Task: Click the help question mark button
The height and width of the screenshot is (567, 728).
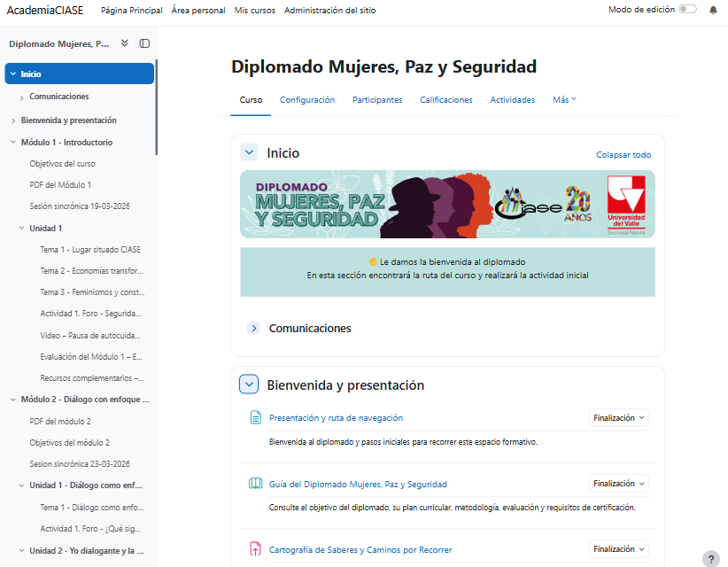Action: [x=711, y=559]
